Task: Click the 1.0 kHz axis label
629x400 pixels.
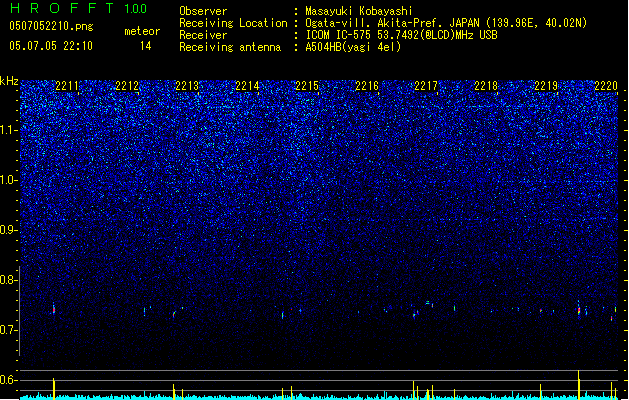Action: click(9, 180)
